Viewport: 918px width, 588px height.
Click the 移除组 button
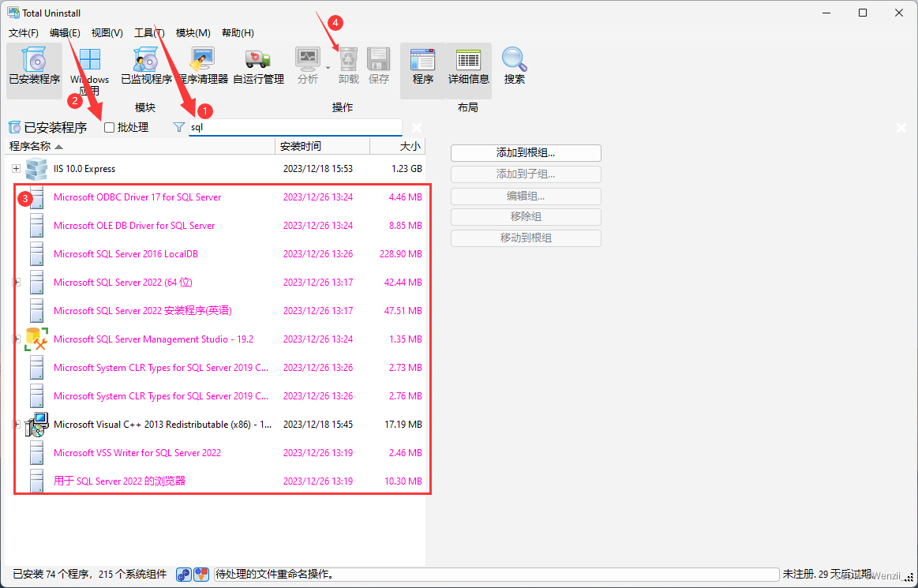point(526,217)
